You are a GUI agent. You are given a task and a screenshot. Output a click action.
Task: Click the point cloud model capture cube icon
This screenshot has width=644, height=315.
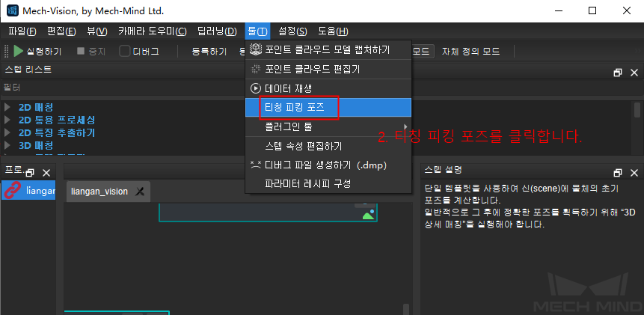click(256, 49)
